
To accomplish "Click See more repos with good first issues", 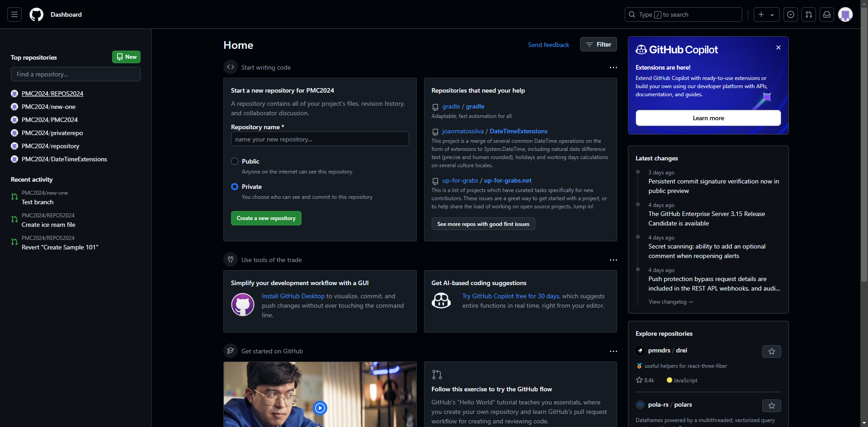I will click(483, 224).
